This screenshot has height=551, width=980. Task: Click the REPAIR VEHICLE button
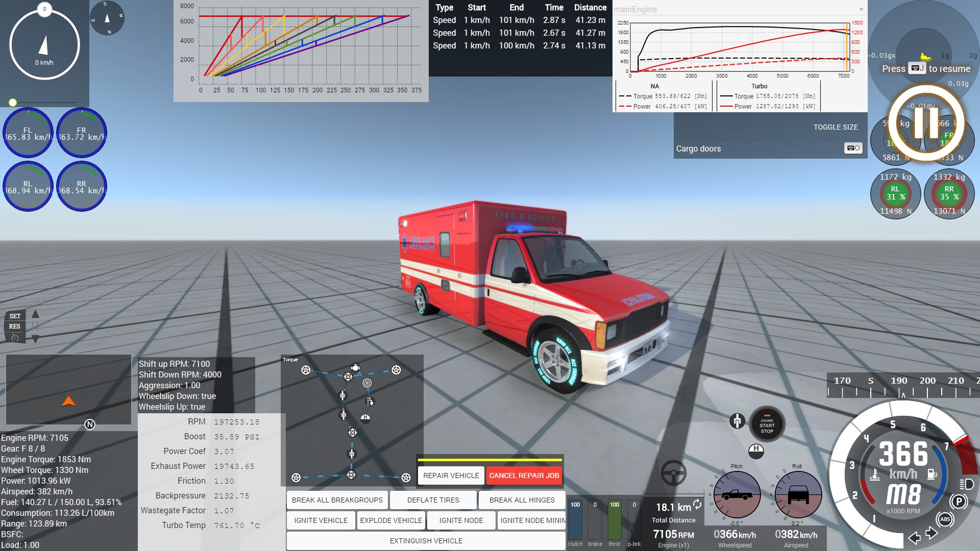click(x=451, y=475)
